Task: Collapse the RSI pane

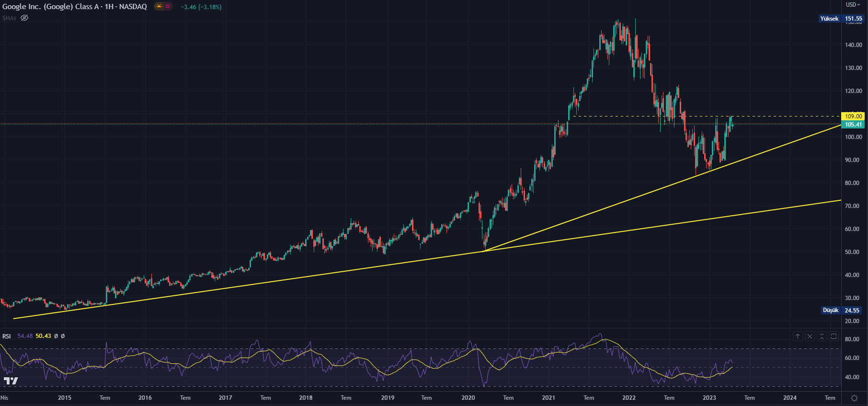Action: [x=822, y=336]
